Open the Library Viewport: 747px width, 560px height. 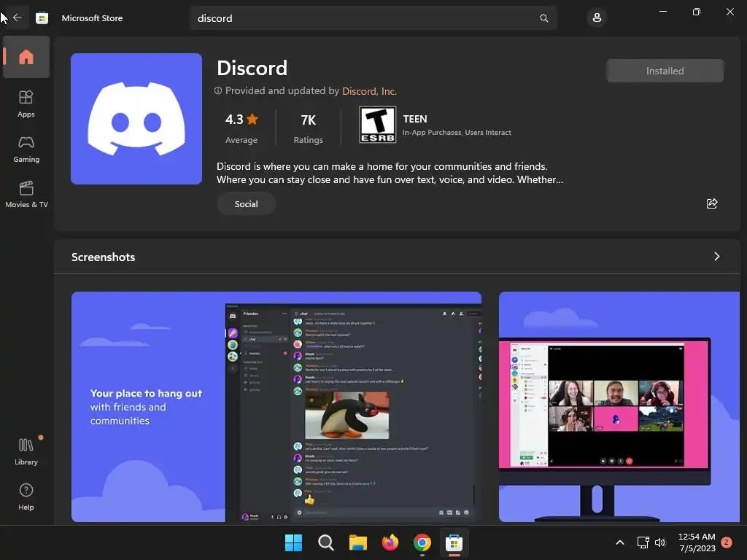(x=26, y=451)
